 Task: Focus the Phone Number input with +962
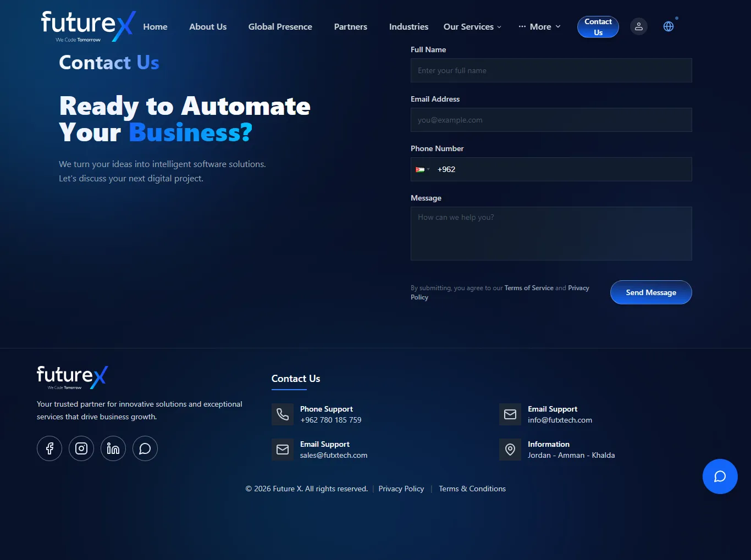click(551, 169)
